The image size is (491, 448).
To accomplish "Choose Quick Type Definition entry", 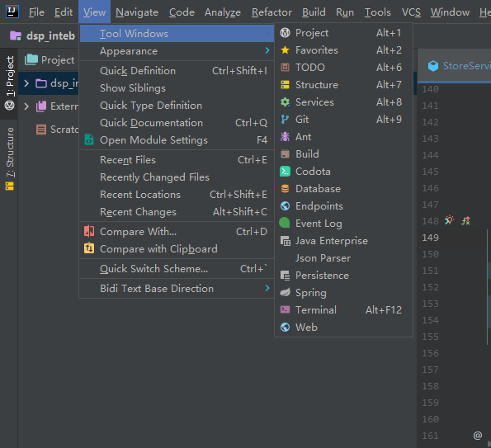I will click(x=177, y=106).
